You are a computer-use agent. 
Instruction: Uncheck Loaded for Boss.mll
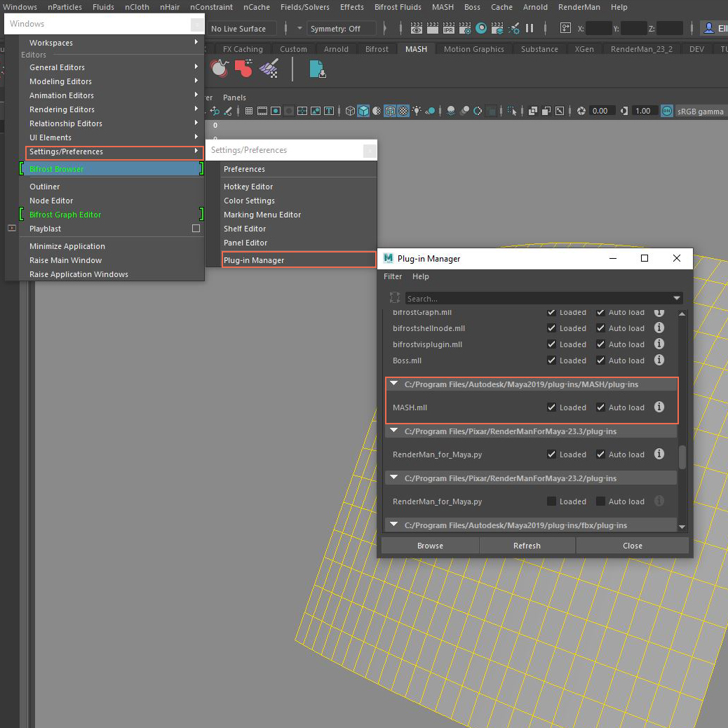click(551, 360)
